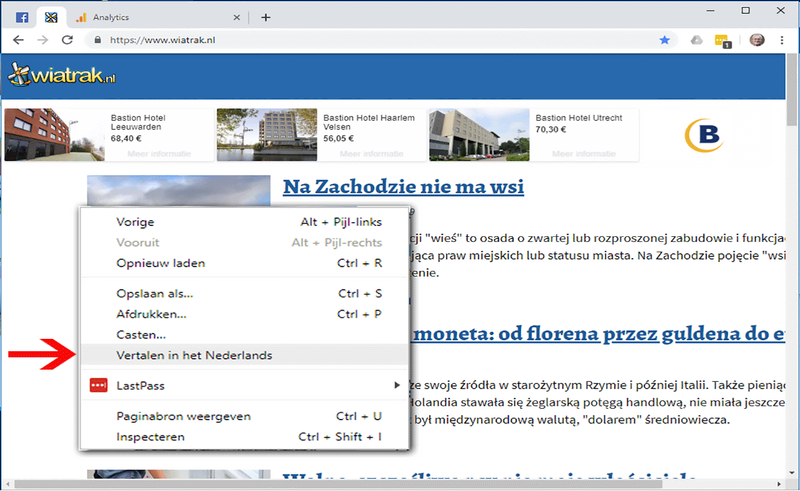Open 'Na Zachodzie nie ma wsi' article link
Viewport: 800px width, 491px height.
click(x=403, y=187)
